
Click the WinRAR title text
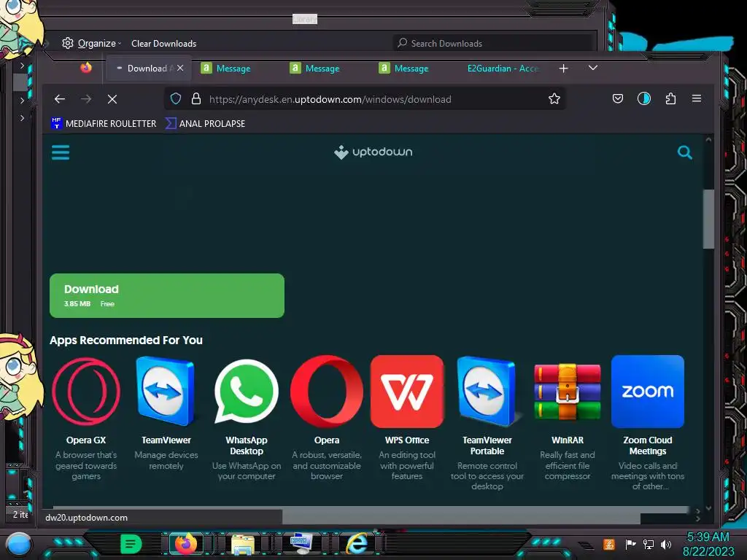click(x=568, y=440)
